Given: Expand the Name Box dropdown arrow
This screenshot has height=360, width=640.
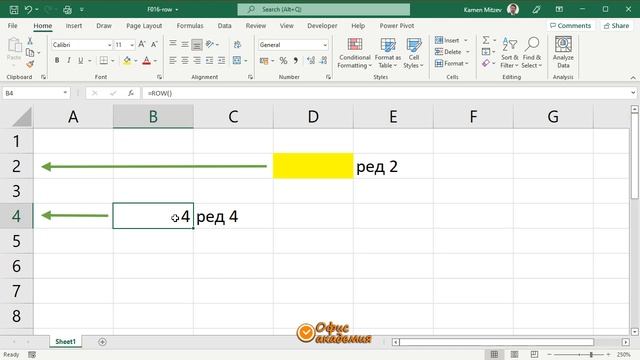Looking at the screenshot, I should click(65, 93).
